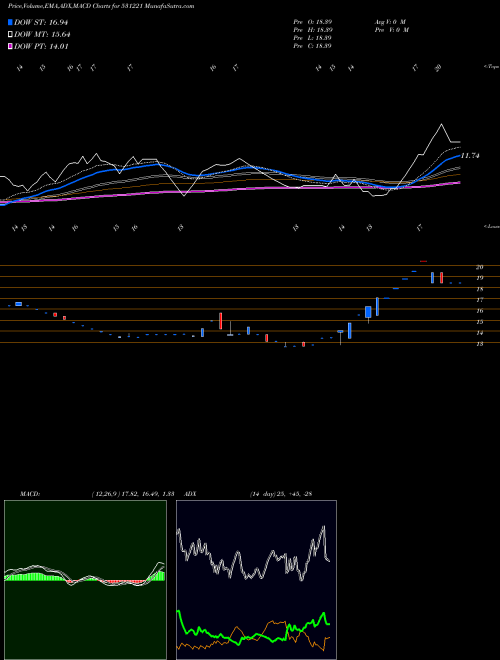Click the ADX indicator chart panel

256,580
